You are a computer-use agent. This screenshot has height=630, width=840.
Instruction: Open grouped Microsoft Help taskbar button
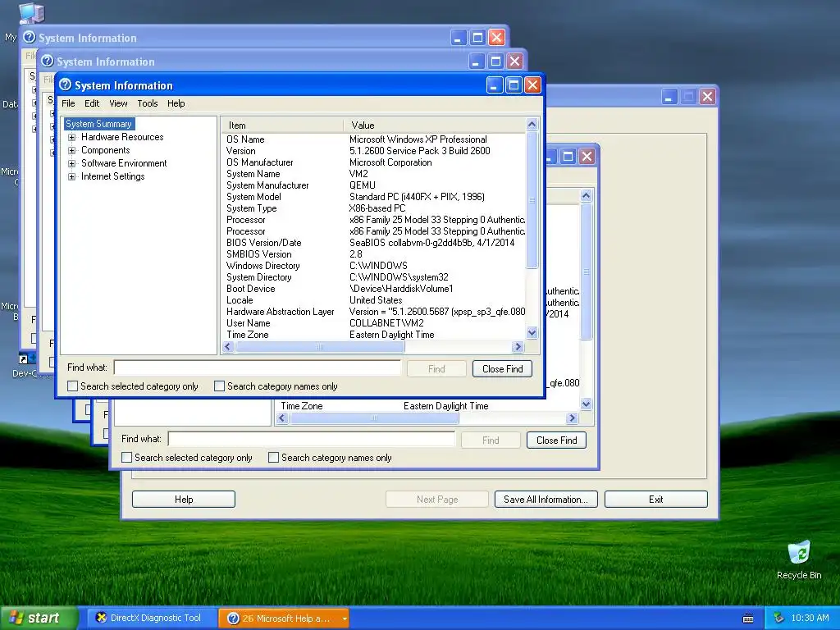281,619
